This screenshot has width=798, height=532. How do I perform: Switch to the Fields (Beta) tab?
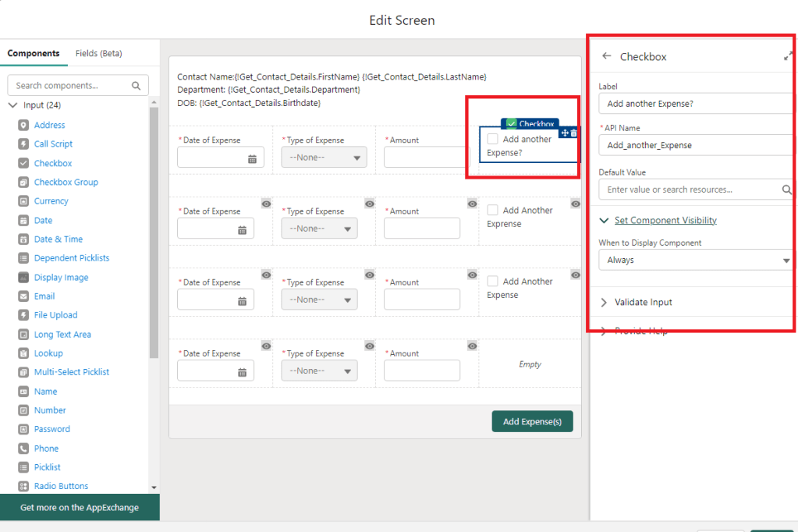[98, 53]
